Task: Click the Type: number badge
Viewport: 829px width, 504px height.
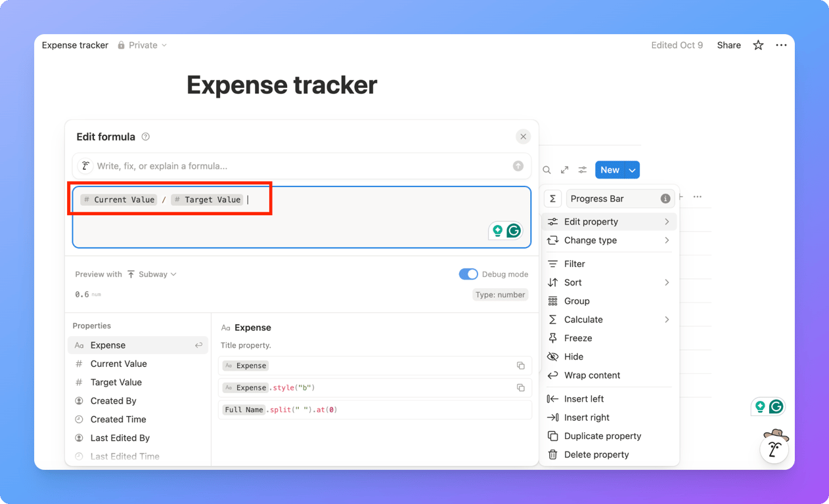Action: (x=500, y=295)
